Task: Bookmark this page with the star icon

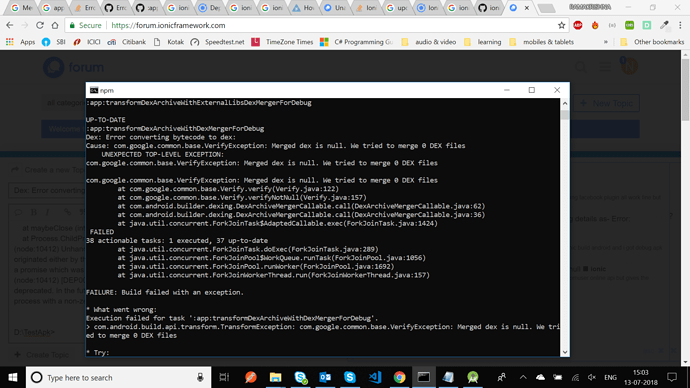Action: pyautogui.click(x=562, y=26)
